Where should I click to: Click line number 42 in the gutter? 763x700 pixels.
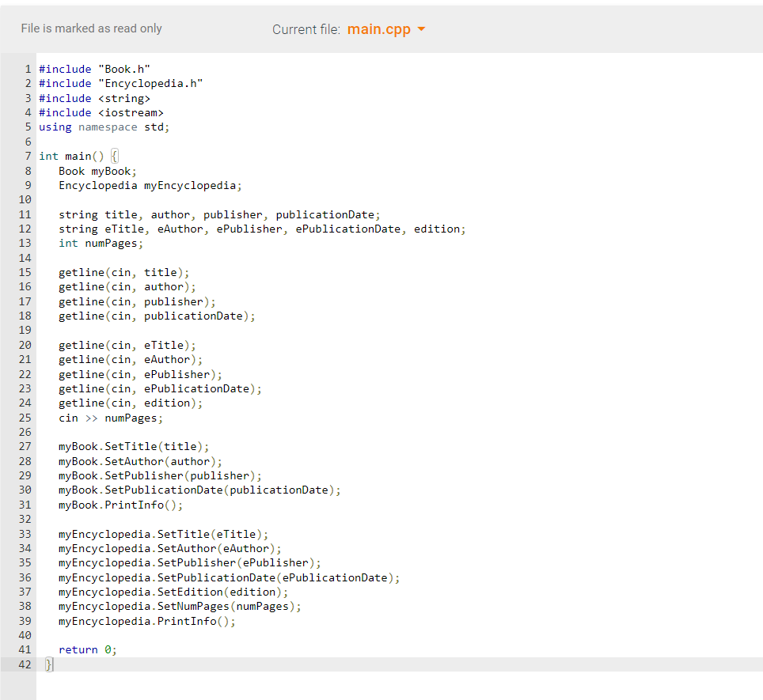pyautogui.click(x=25, y=664)
